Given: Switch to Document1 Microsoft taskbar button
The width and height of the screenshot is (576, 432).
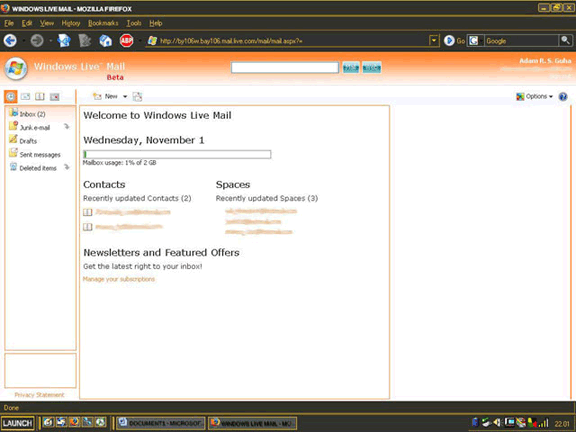Looking at the screenshot, I should pyautogui.click(x=161, y=423).
